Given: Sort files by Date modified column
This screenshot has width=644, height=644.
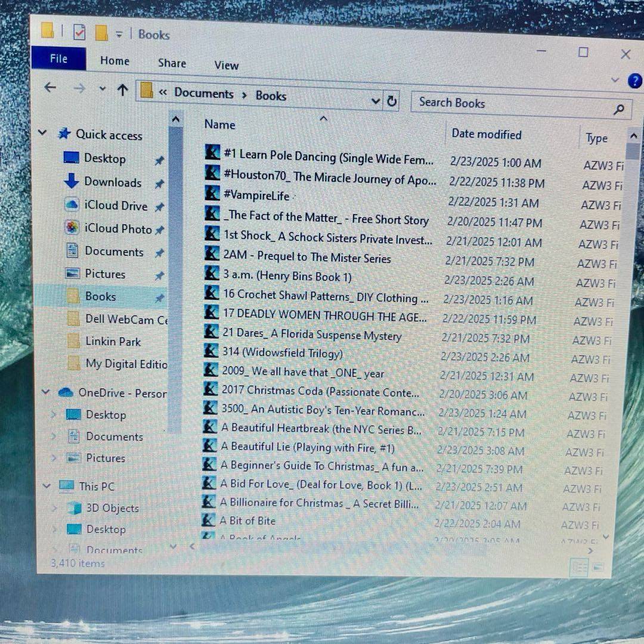Looking at the screenshot, I should [x=486, y=134].
